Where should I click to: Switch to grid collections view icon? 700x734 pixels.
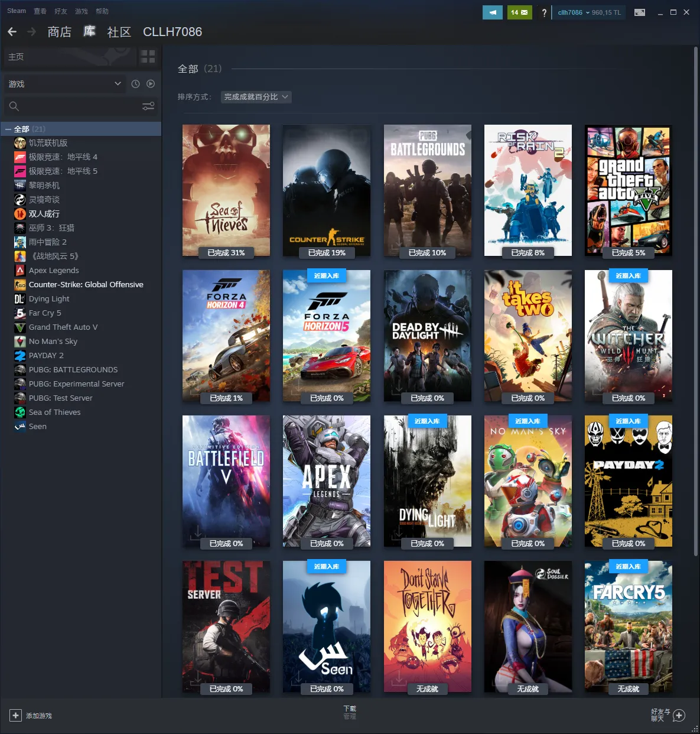[148, 57]
